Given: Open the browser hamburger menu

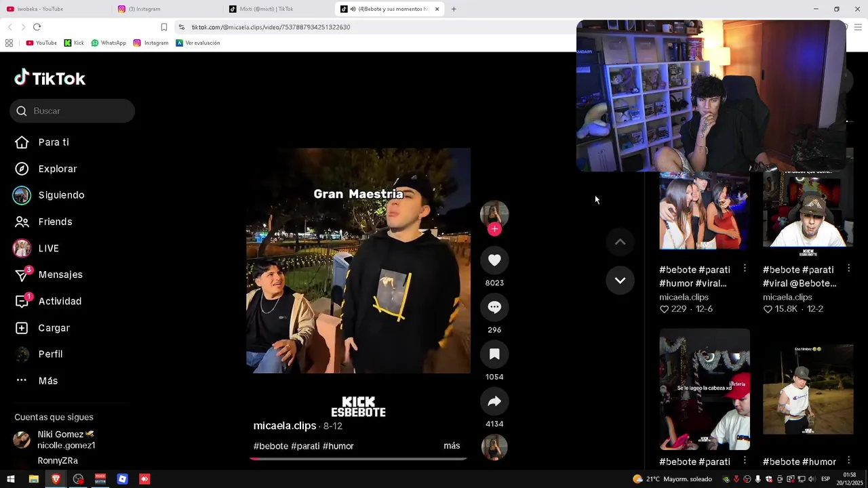Looking at the screenshot, I should tap(858, 27).
